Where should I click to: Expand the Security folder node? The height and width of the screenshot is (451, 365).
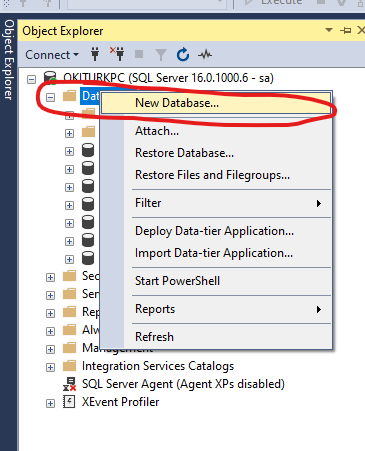[50, 277]
